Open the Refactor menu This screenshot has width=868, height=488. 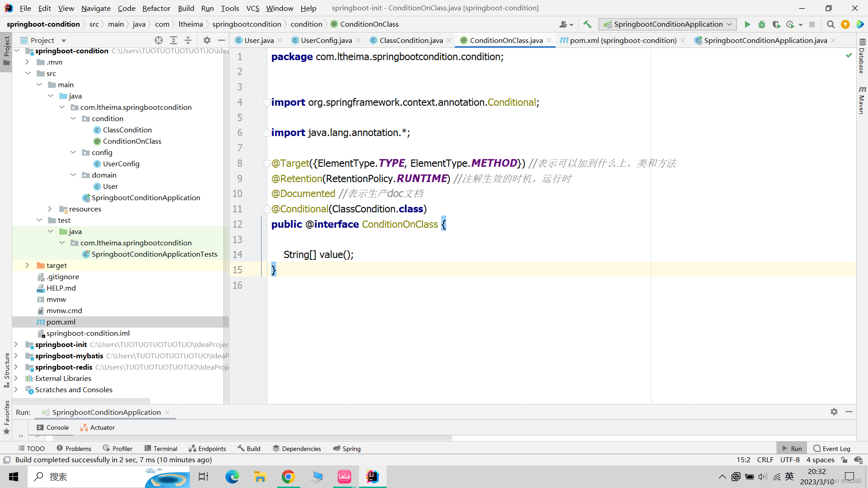point(156,8)
